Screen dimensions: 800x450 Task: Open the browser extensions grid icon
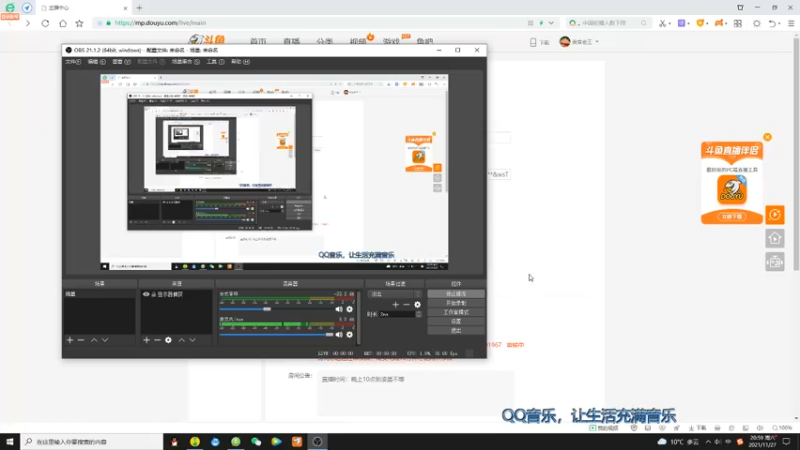pos(738,23)
